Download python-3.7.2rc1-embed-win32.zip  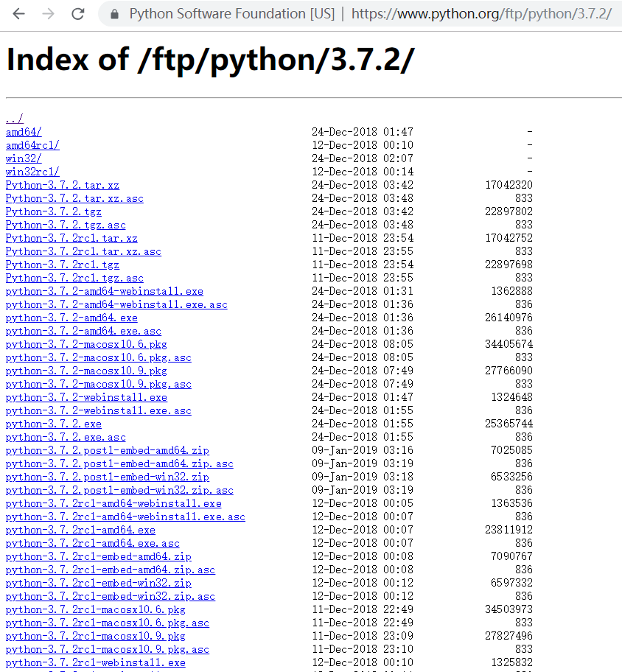pyautogui.click(x=99, y=584)
